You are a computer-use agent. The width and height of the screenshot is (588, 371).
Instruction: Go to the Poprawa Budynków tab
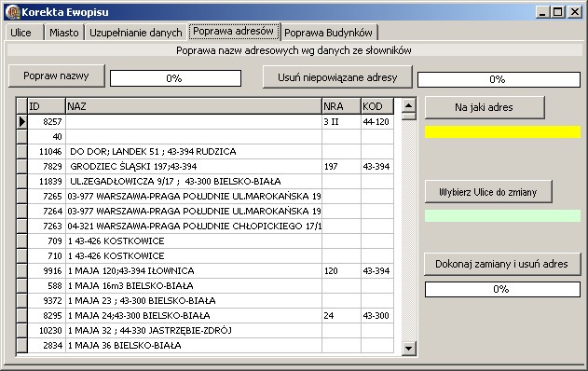pos(329,33)
